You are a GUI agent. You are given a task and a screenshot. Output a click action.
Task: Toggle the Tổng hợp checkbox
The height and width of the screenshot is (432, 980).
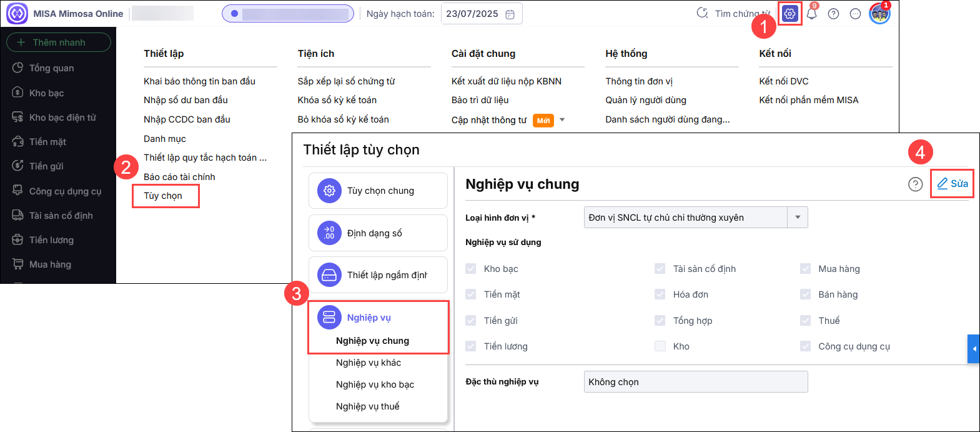click(660, 321)
